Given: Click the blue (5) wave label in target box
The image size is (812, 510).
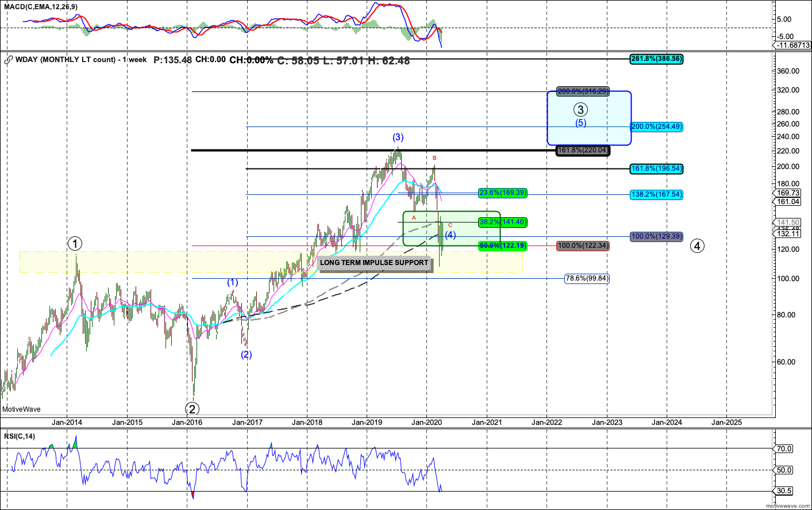Looking at the screenshot, I should [581, 122].
